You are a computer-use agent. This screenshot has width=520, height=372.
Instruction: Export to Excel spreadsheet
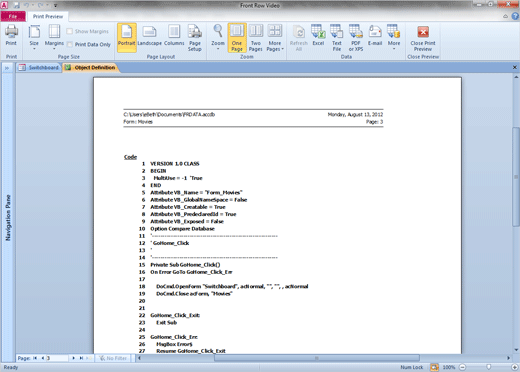click(318, 36)
